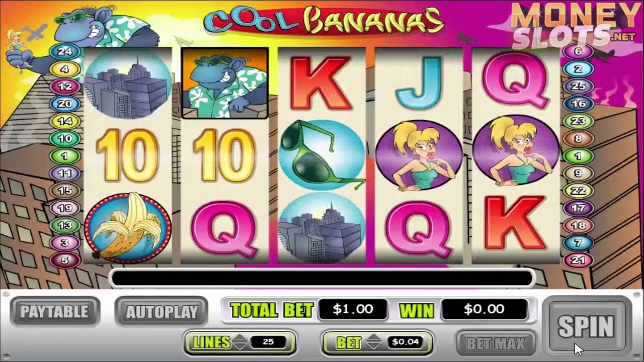Adjust lines count with the LINES arrows
The image size is (644, 362).
click(240, 343)
